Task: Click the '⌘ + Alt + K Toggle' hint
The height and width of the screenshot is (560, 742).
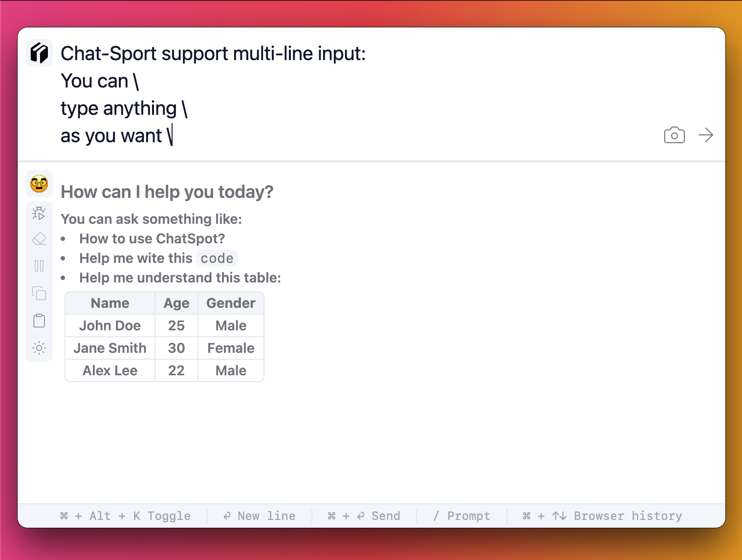Action: pyautogui.click(x=125, y=516)
